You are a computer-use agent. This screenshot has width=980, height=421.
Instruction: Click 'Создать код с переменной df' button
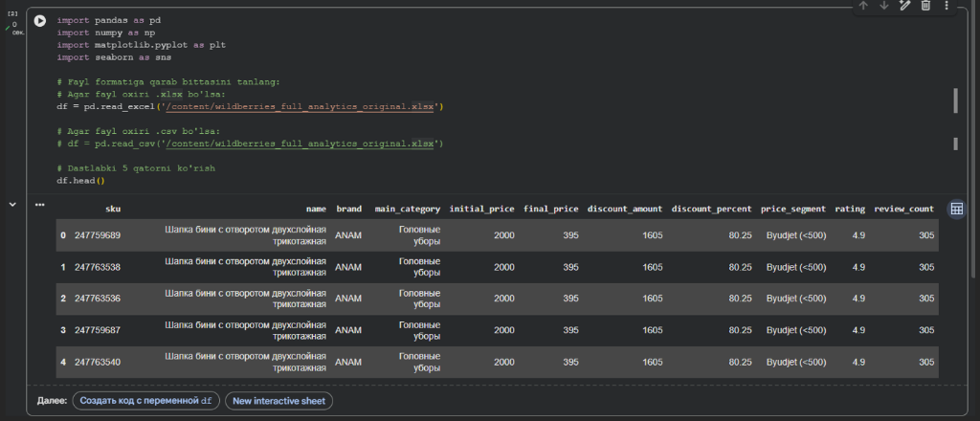coord(146,401)
